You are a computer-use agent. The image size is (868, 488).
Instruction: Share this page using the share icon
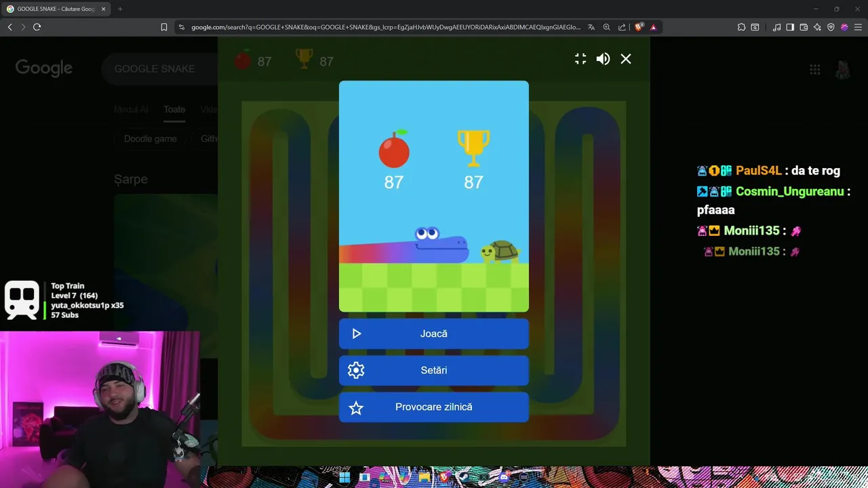[x=622, y=27]
